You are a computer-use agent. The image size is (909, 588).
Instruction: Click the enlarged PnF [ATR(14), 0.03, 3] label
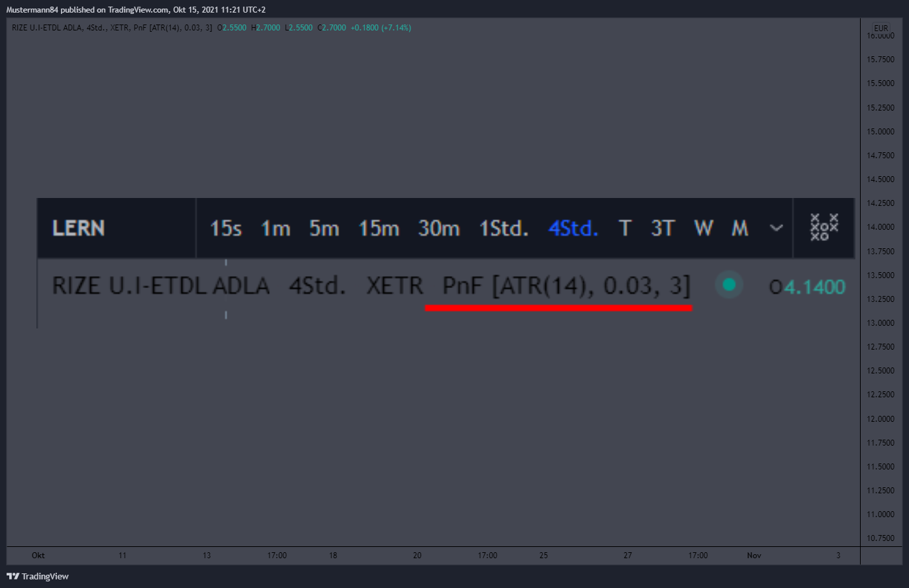567,286
